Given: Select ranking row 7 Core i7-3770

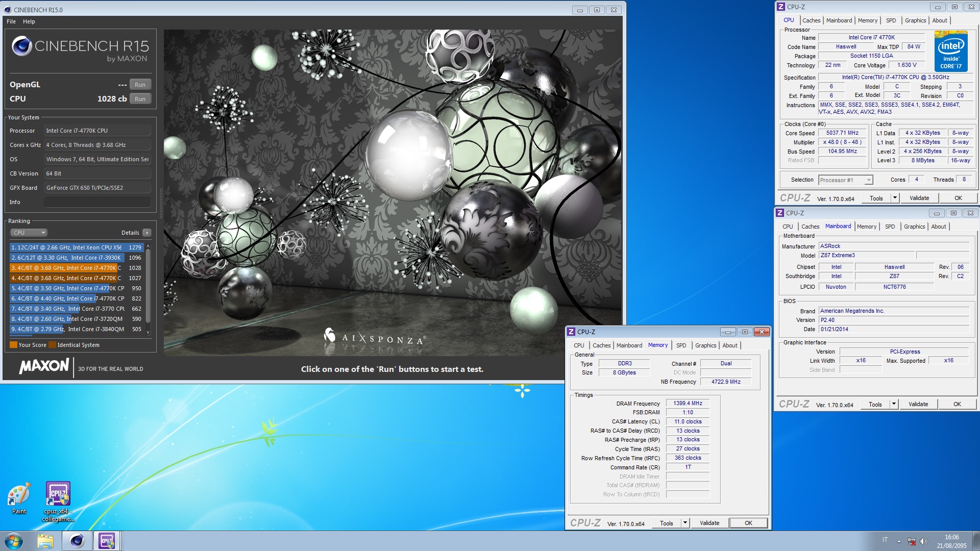Looking at the screenshot, I should coord(76,309).
